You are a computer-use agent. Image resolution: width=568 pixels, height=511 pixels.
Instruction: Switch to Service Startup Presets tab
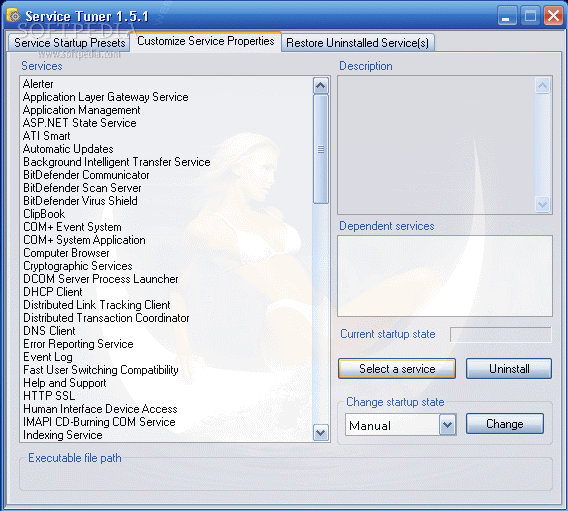(69, 43)
